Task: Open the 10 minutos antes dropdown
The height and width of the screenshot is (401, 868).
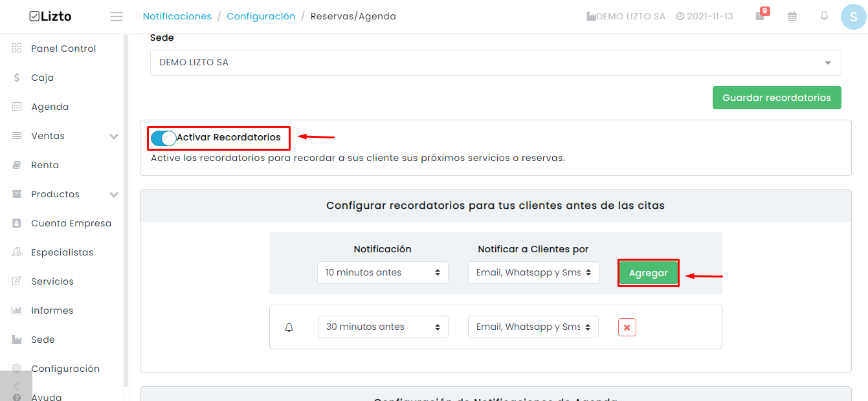Action: tap(383, 272)
